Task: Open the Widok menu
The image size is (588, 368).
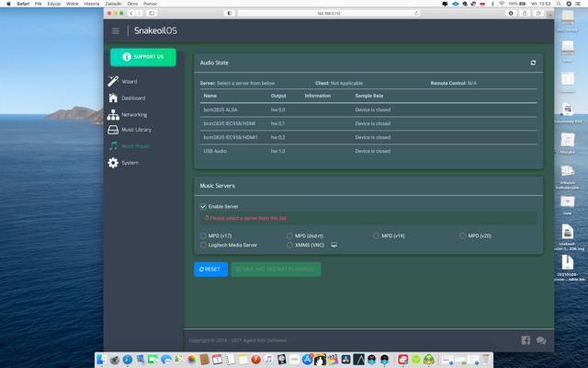Action: click(72, 4)
